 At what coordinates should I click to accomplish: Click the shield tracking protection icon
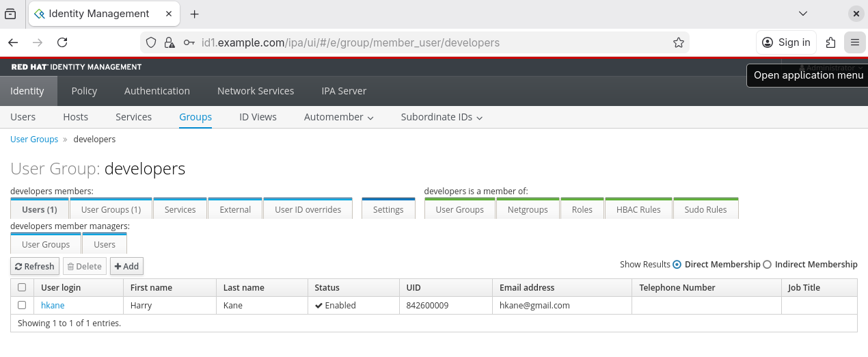152,42
